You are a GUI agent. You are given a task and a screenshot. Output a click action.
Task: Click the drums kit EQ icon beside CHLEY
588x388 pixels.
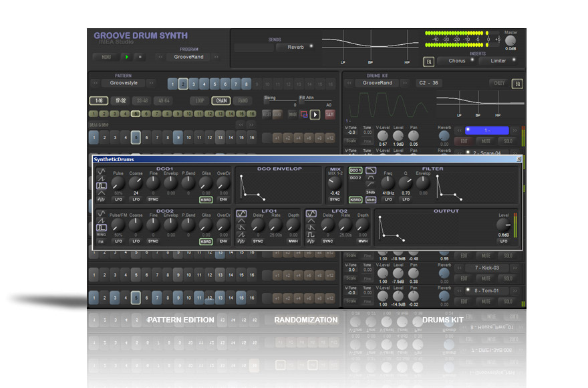(517, 84)
